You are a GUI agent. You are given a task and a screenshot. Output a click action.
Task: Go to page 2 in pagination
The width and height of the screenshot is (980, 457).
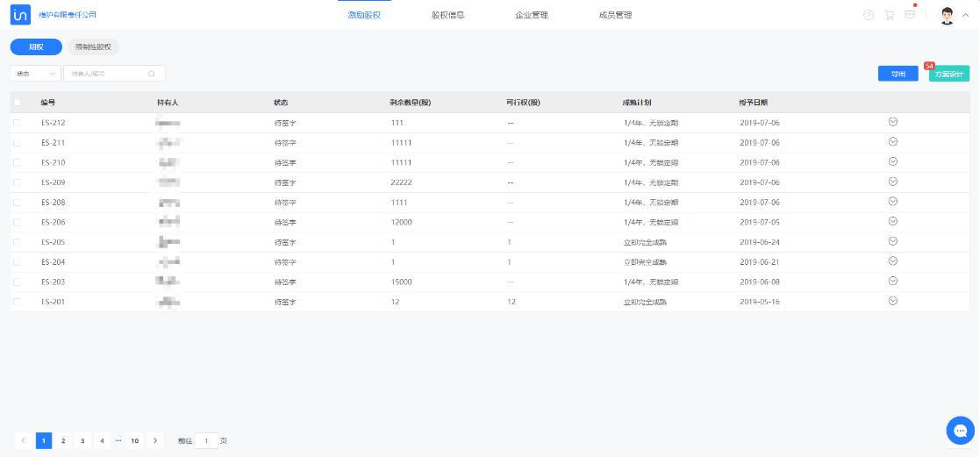click(x=62, y=440)
